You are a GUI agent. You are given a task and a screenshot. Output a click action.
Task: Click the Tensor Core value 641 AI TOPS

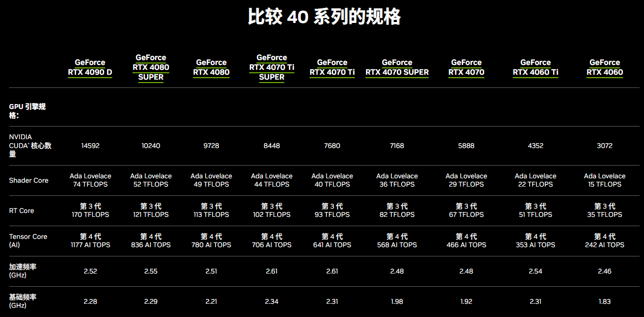coord(332,245)
